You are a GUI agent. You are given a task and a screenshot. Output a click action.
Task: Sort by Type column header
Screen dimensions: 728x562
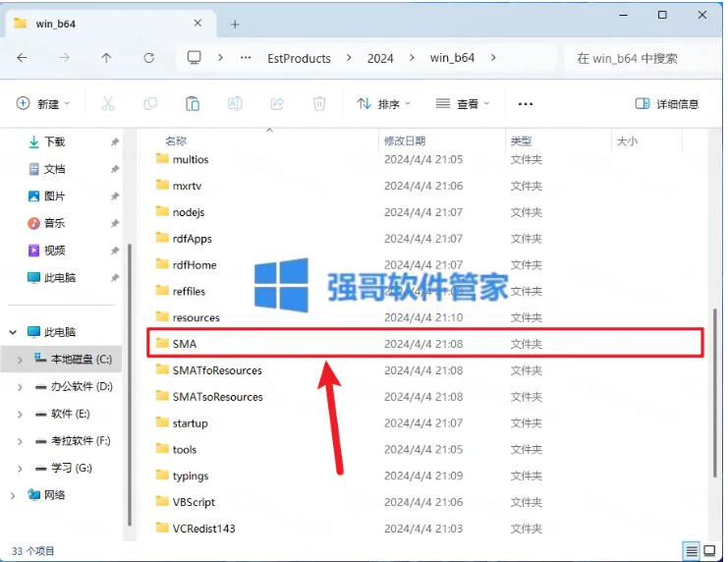pos(521,140)
